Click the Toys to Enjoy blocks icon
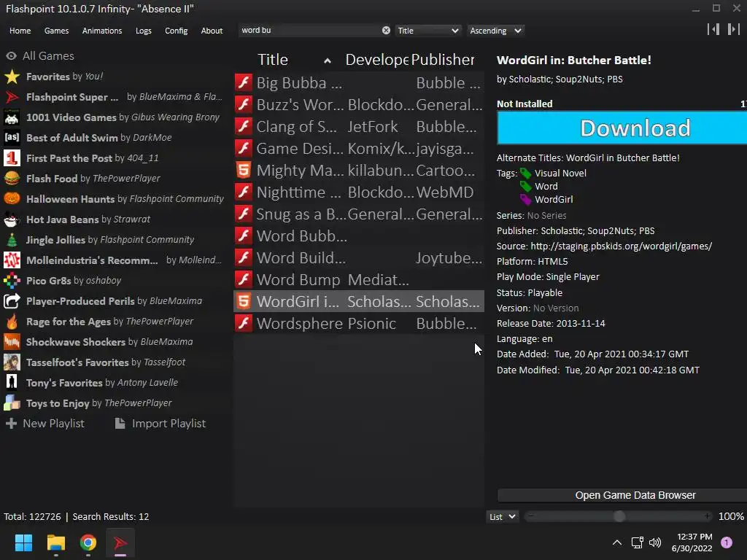The width and height of the screenshot is (747, 560). (x=12, y=403)
